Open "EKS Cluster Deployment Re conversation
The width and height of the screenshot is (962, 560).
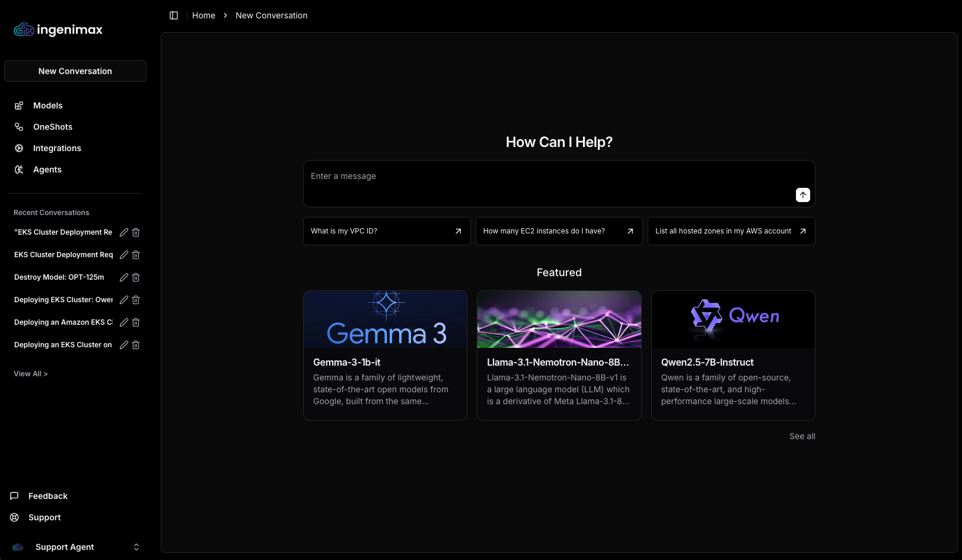click(x=63, y=232)
